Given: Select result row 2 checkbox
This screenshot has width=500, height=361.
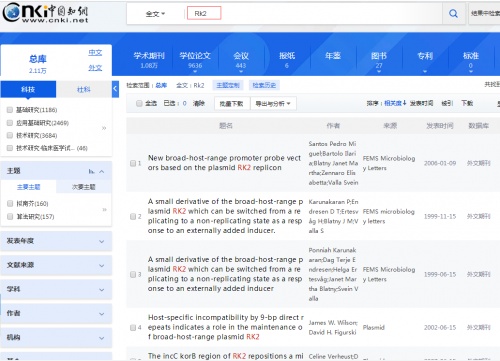Looking at the screenshot, I should tap(133, 217).
